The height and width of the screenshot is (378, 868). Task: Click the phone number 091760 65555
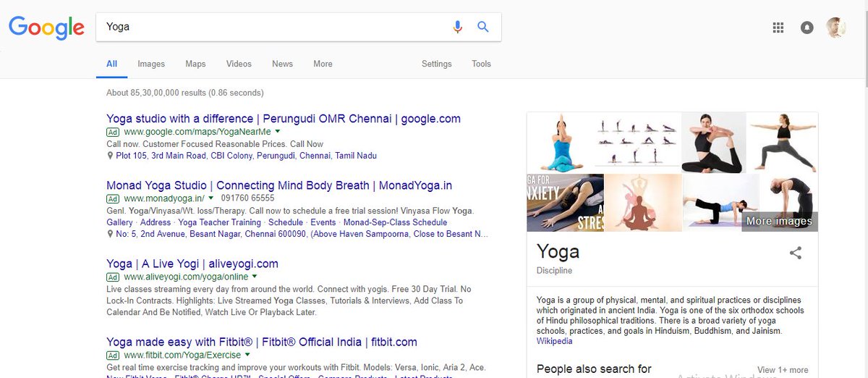[248, 198]
